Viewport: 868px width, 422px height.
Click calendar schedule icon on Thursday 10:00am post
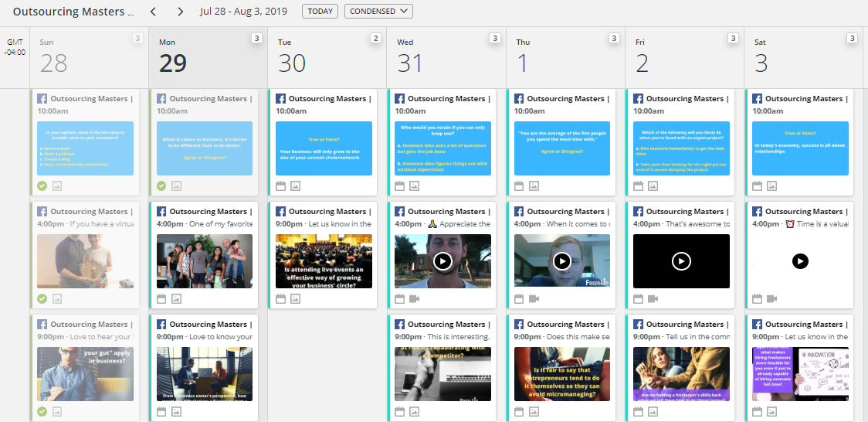coord(519,186)
